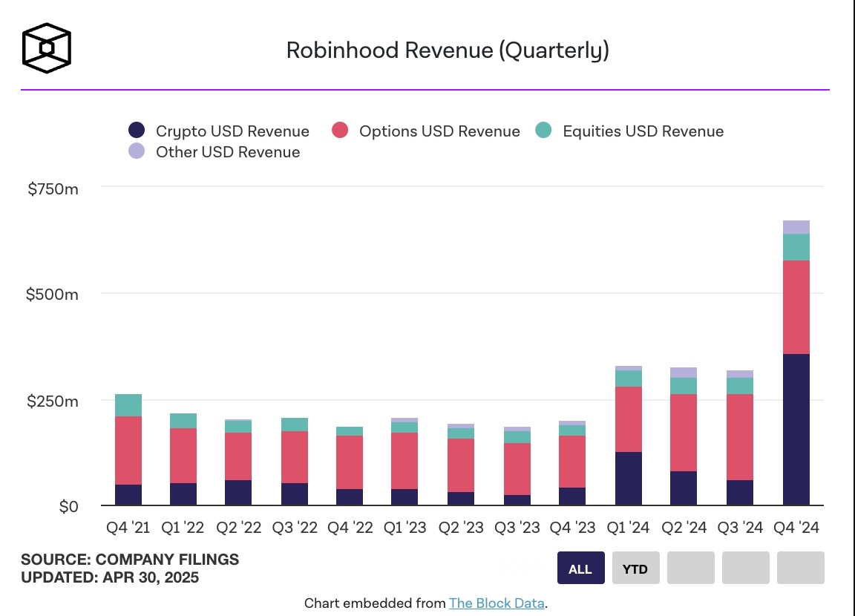Click the $0 axis label

(69, 506)
